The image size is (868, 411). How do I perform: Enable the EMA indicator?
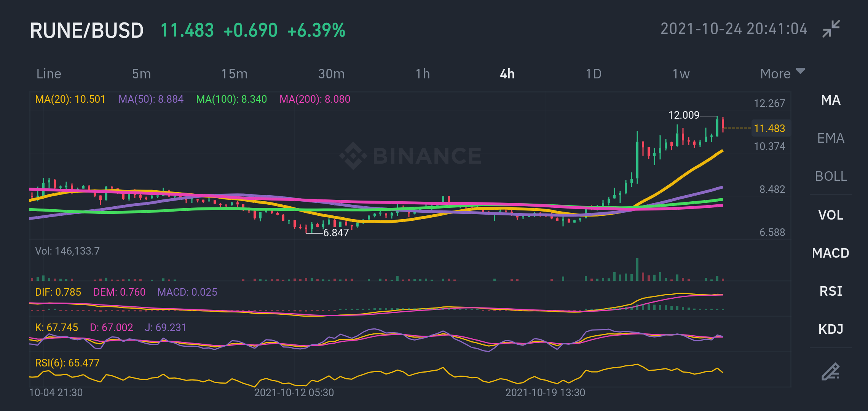click(831, 138)
